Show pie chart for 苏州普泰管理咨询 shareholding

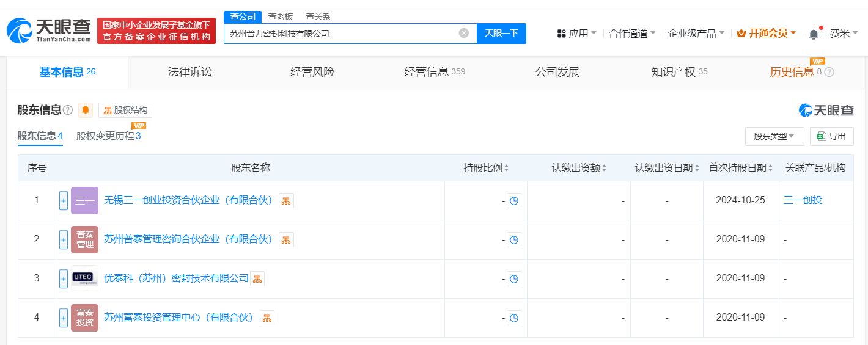click(x=514, y=240)
